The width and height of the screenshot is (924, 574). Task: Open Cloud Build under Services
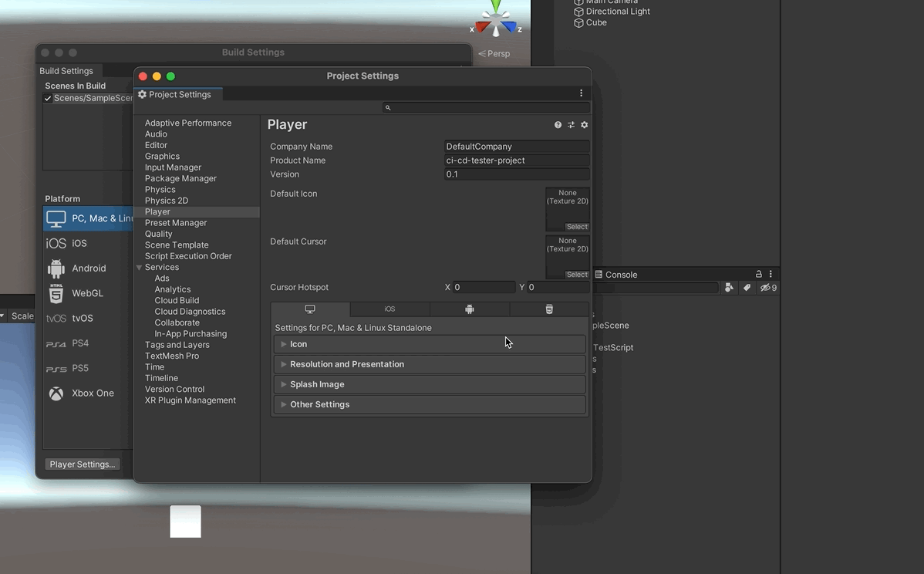(x=177, y=301)
